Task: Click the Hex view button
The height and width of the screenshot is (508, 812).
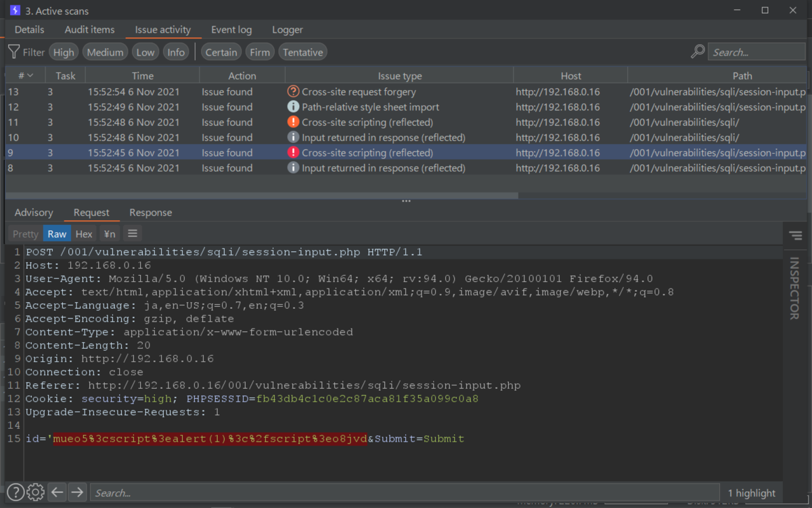Action: [84, 234]
